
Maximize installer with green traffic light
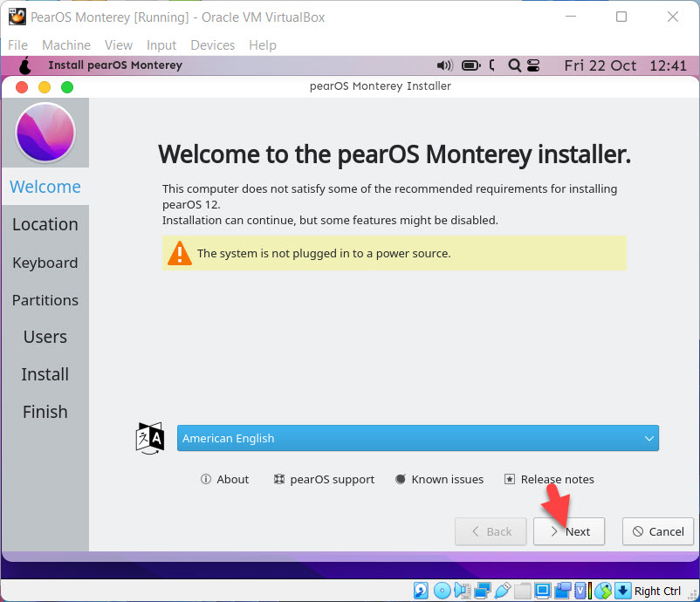(x=67, y=87)
